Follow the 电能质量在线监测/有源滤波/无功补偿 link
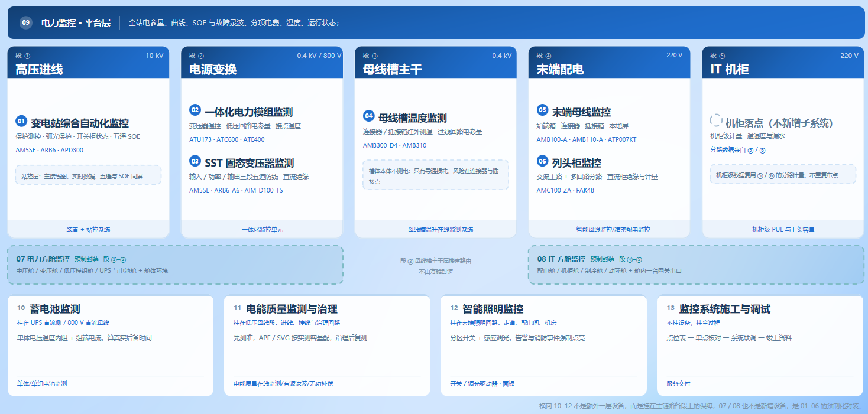 283,384
